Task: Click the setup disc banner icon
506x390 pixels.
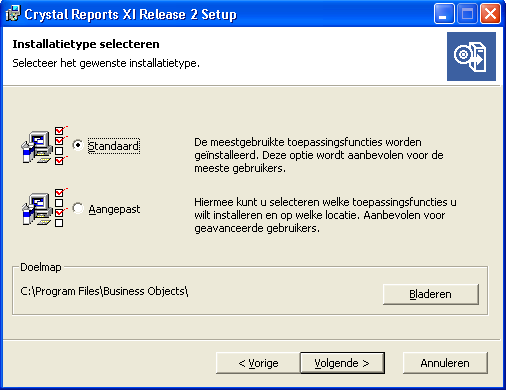Action: [x=471, y=56]
